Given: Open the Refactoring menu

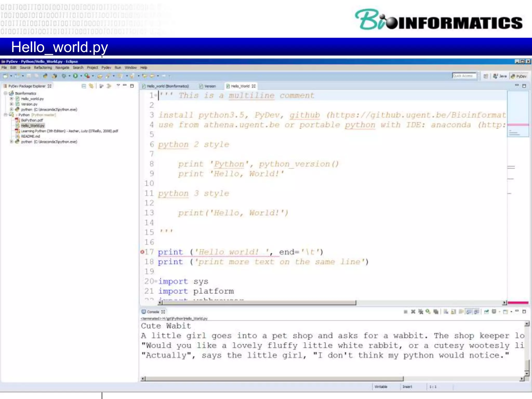Looking at the screenshot, I should tap(43, 68).
